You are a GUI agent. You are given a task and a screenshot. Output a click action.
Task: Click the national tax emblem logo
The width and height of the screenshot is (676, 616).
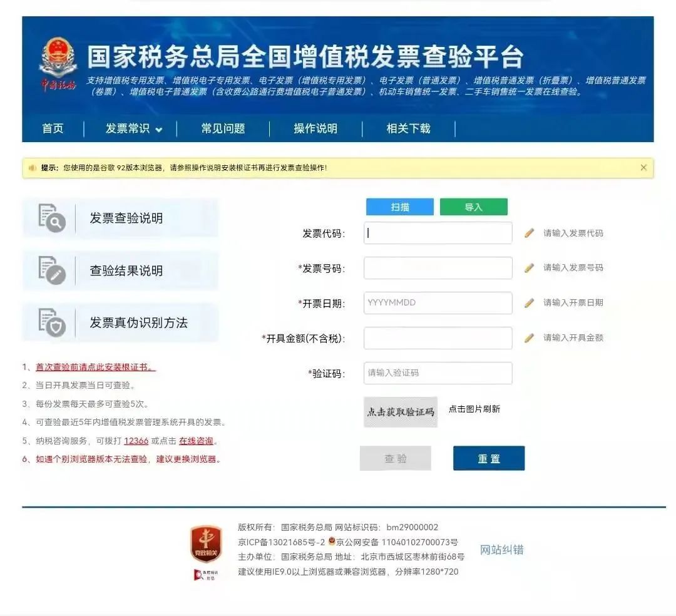[58, 64]
